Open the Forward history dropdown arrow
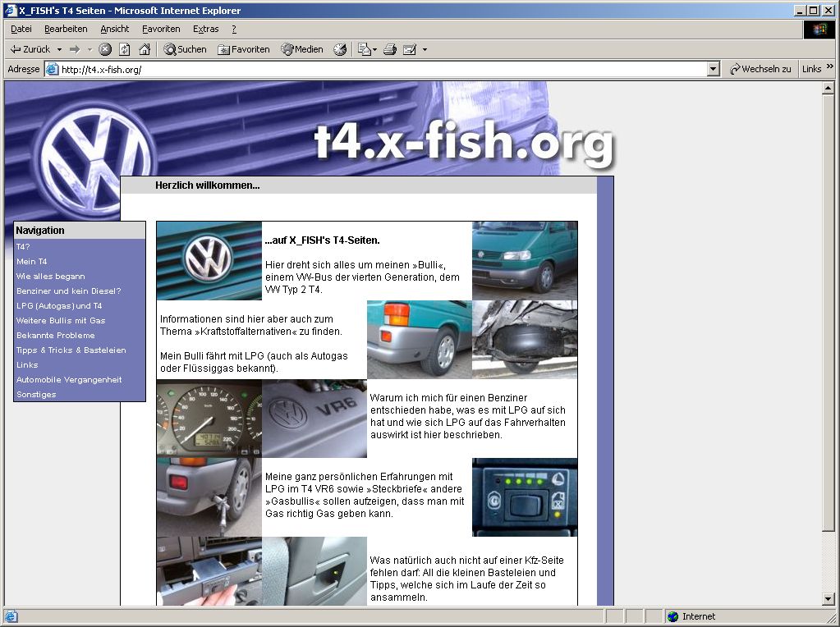The image size is (840, 627). pyautogui.click(x=90, y=49)
